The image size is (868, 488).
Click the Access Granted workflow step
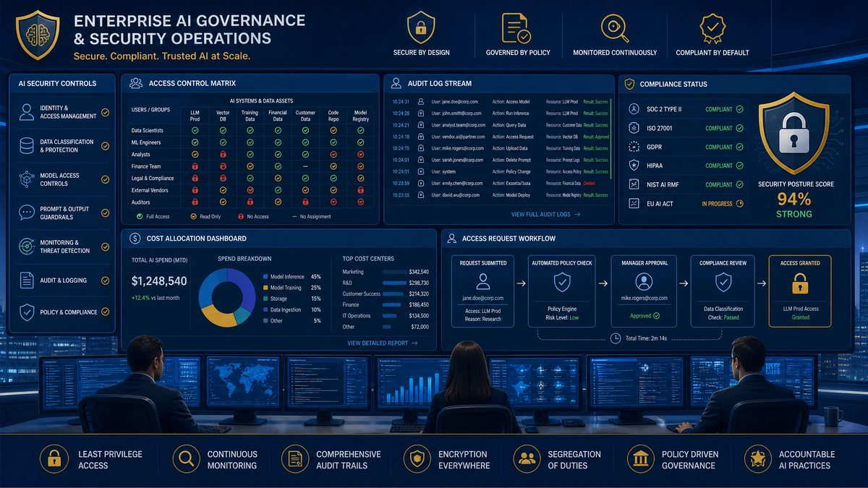[800, 291]
